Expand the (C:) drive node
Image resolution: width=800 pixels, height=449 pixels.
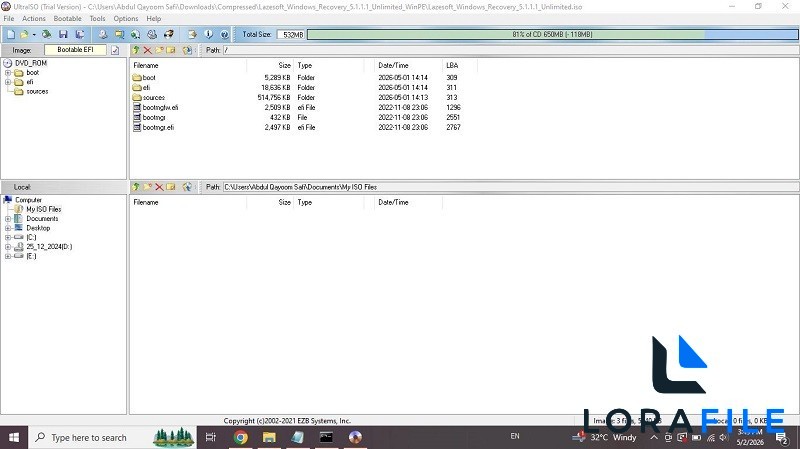pos(8,237)
